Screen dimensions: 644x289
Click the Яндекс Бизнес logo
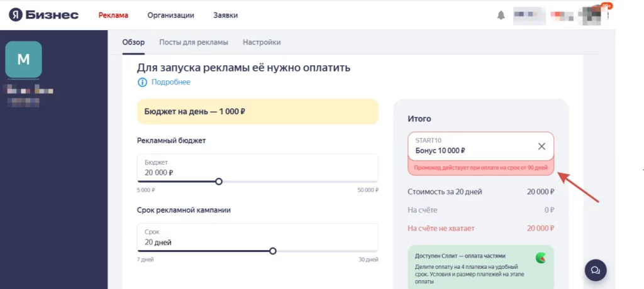click(43, 15)
